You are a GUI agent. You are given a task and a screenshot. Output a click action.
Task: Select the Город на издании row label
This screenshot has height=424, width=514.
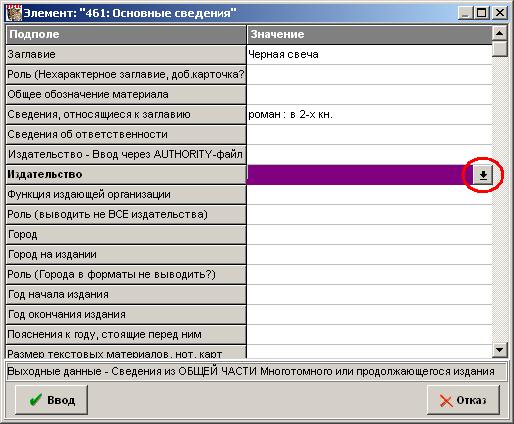(126, 254)
